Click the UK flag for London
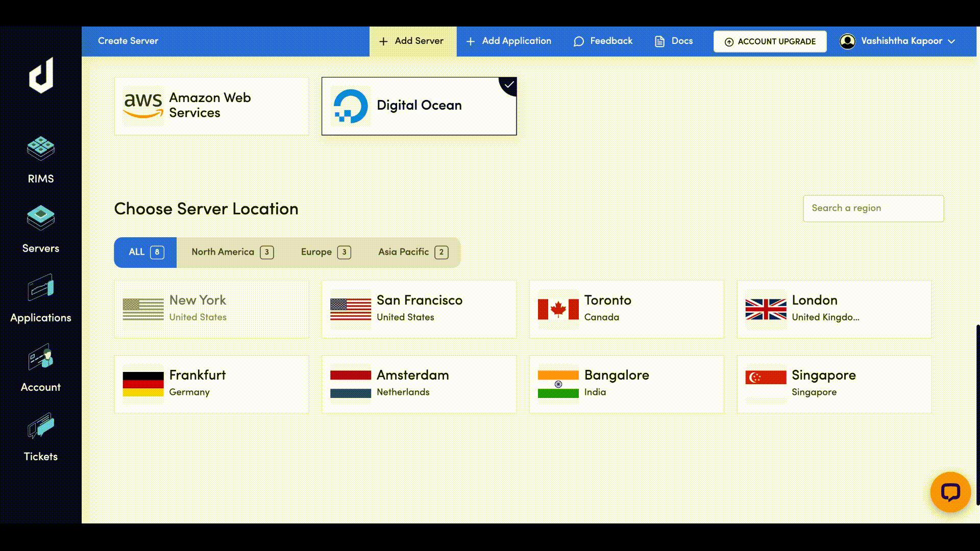Viewport: 980px width, 551px height. click(x=766, y=309)
